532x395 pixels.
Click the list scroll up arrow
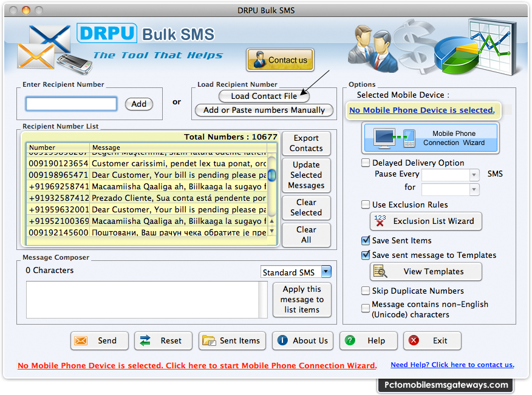[x=271, y=221]
